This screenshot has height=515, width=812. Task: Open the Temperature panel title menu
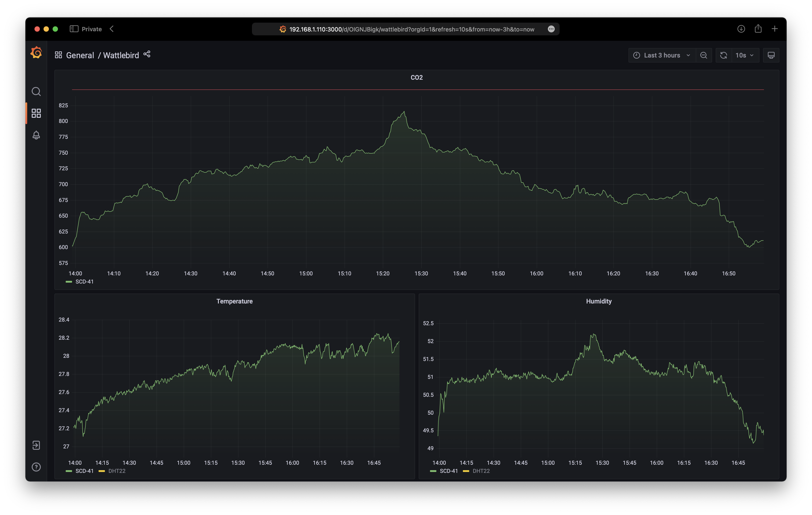coord(234,301)
